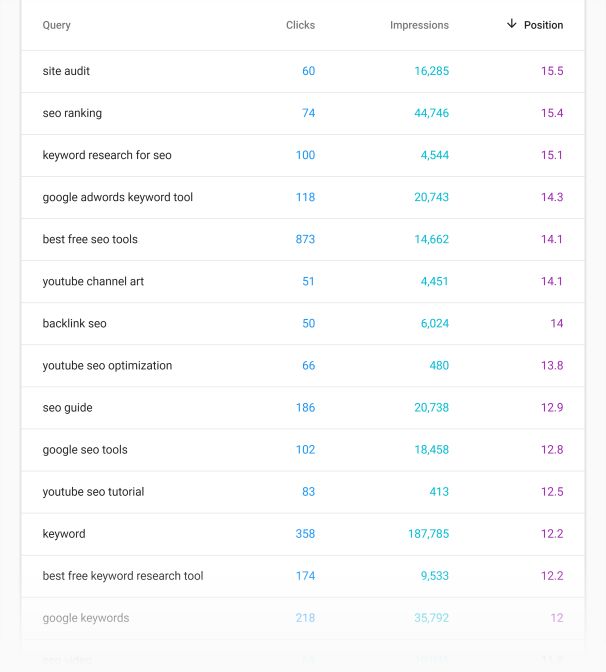The height and width of the screenshot is (672, 606).
Task: Click the 'google seo tools' query
Action: coord(85,449)
